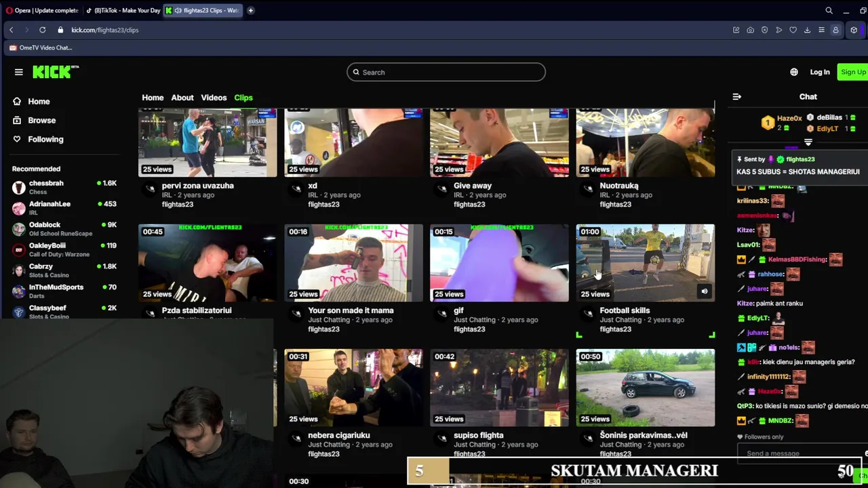The image size is (868, 488).
Task: Click chat username KelmasBBDFishing
Action: coord(797,260)
